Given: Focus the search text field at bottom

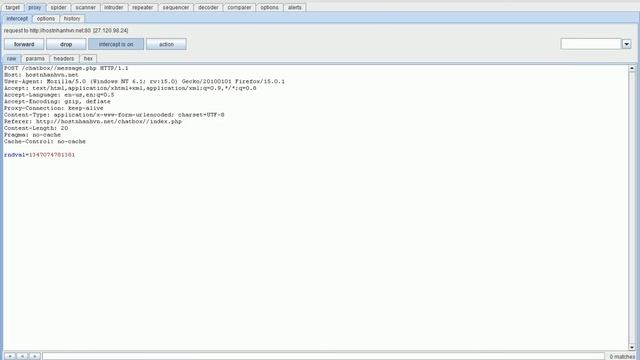Looking at the screenshot, I should 323,356.
